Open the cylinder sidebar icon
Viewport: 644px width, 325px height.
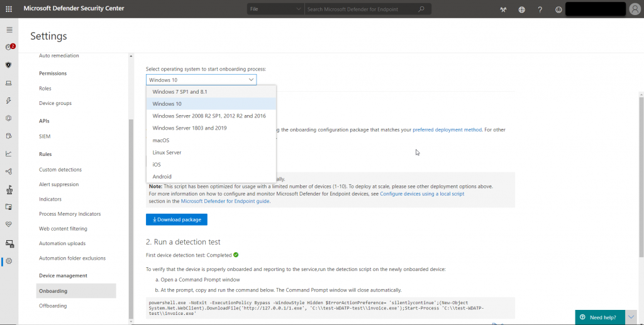click(9, 136)
